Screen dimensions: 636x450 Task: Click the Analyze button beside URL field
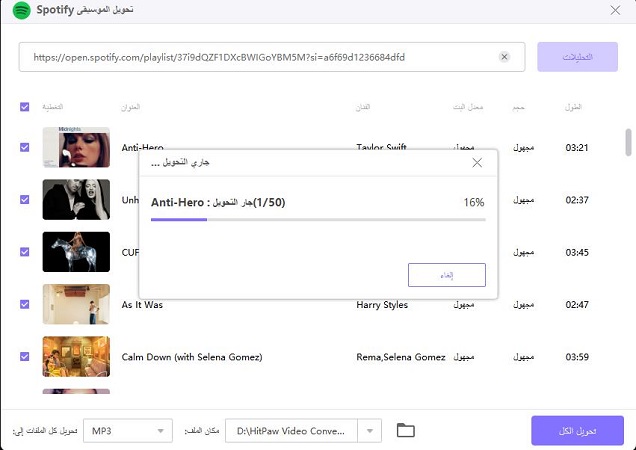578,57
